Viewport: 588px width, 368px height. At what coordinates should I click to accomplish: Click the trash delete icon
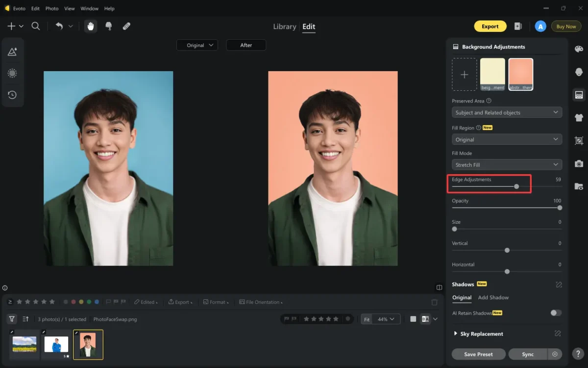(x=434, y=302)
